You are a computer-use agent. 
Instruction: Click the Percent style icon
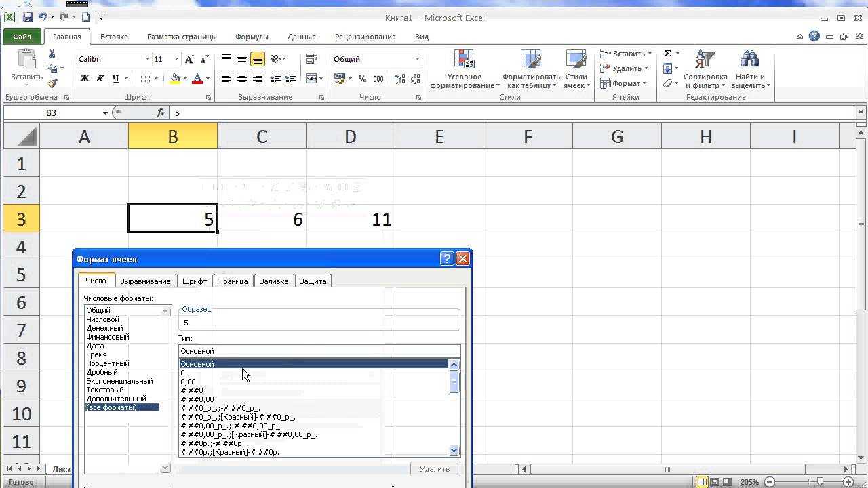click(362, 79)
